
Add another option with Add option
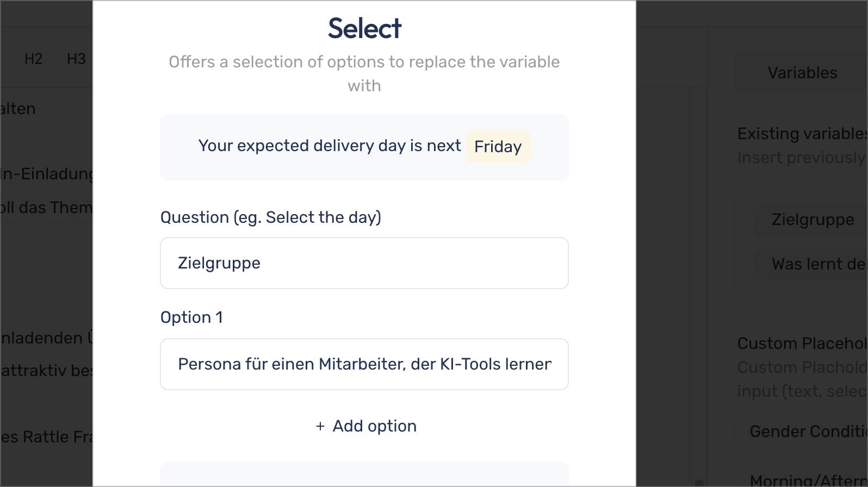click(365, 426)
